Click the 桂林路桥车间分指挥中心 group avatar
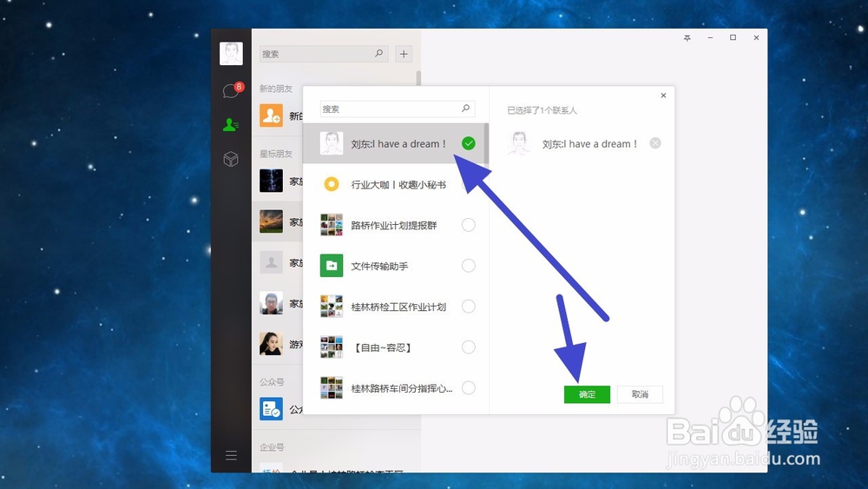The width and height of the screenshot is (868, 489). (332, 387)
